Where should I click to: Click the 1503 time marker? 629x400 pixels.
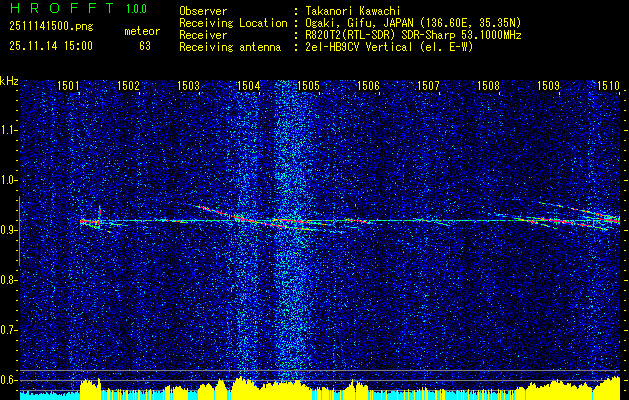point(189,85)
